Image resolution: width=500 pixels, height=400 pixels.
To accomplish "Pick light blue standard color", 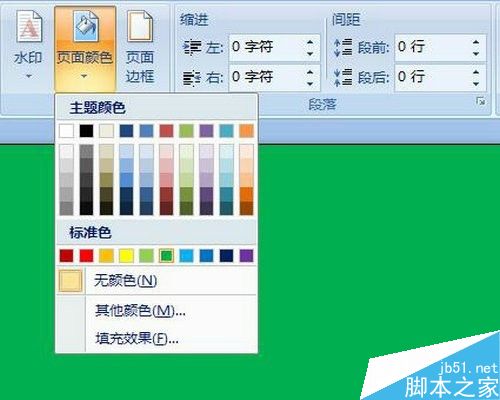I will pos(186,256).
